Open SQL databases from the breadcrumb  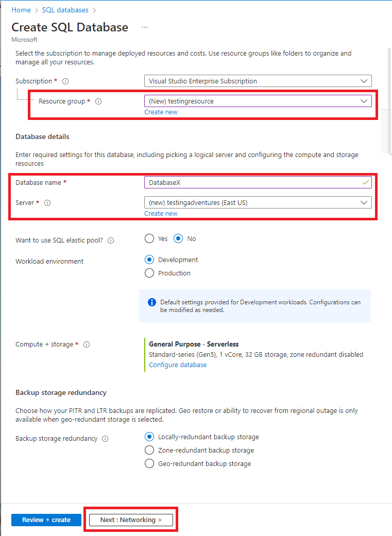click(65, 9)
